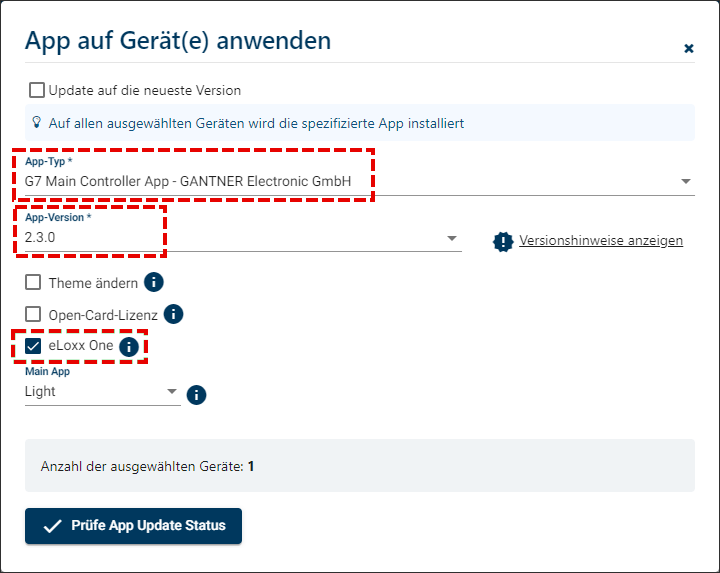Check the Theme ändern checkbox
The image size is (720, 573).
click(33, 282)
